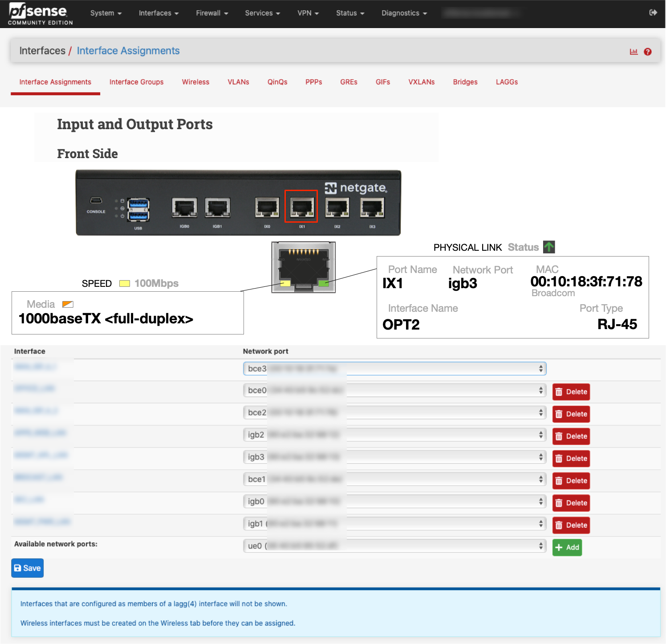Add the ue0 available network port

567,548
